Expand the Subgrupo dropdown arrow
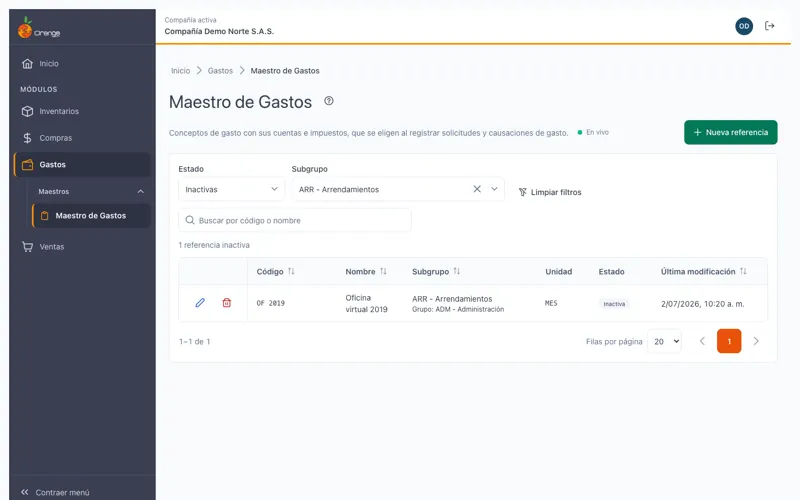800x500 pixels. tap(494, 189)
